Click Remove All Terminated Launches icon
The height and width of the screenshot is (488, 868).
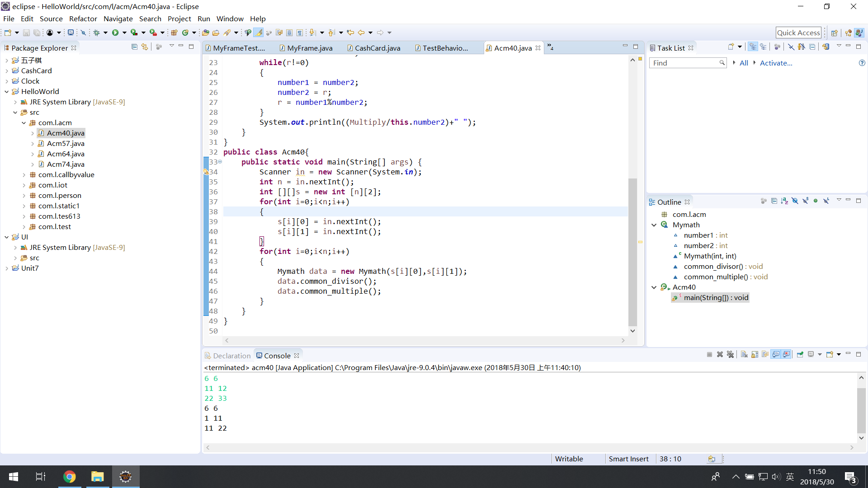pyautogui.click(x=730, y=355)
